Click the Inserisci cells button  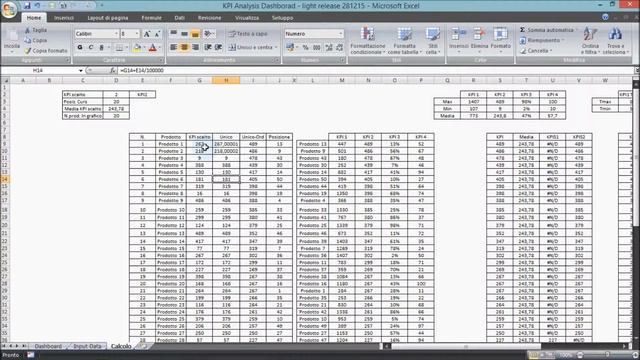458,41
